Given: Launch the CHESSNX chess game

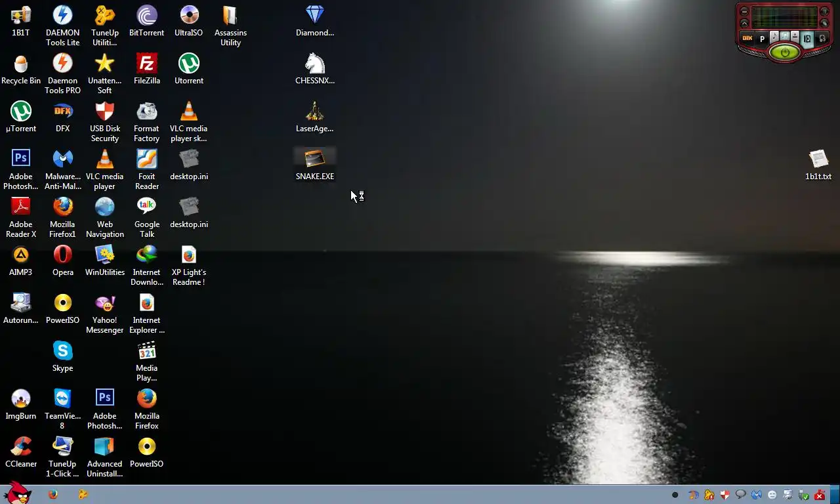Looking at the screenshot, I should click(315, 69).
